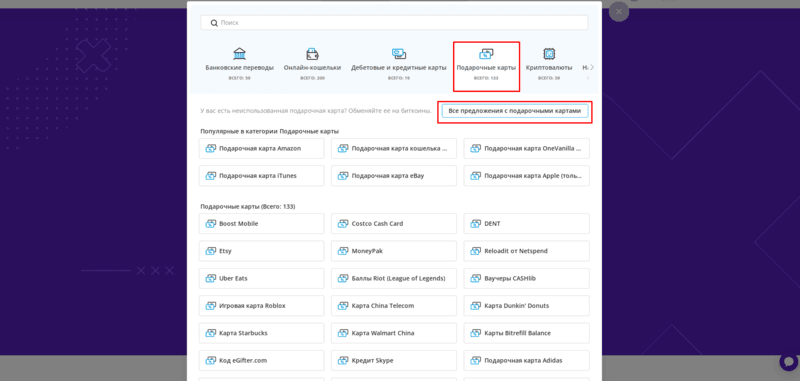Choose Код eGifter.com

coord(261,361)
